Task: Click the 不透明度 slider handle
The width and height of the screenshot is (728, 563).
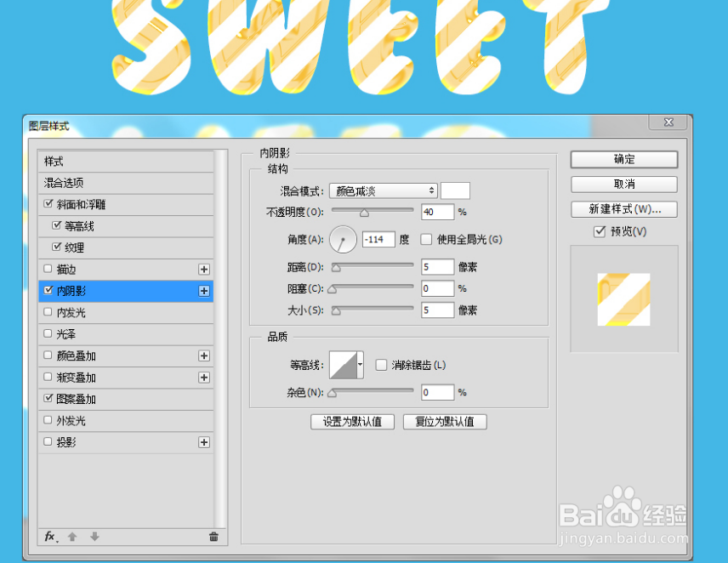Action: click(365, 213)
